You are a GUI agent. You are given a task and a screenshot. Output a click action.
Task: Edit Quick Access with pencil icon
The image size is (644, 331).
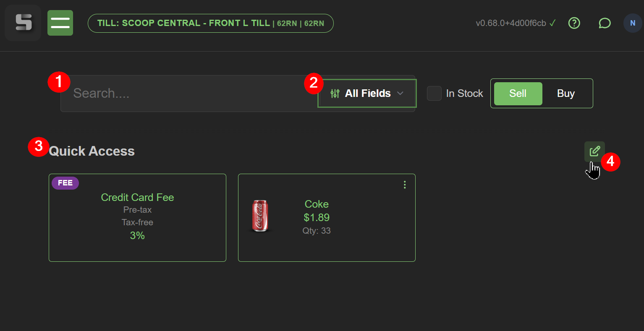coord(594,151)
